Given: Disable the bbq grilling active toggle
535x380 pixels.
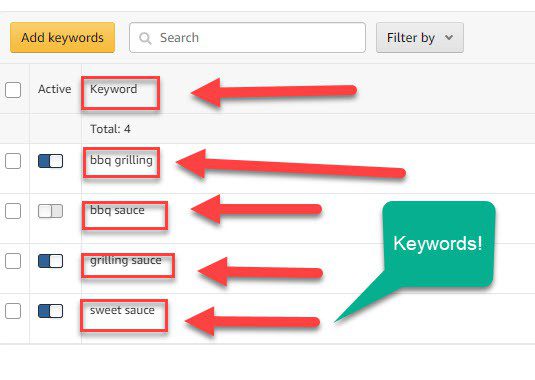Looking at the screenshot, I should coord(50,161).
